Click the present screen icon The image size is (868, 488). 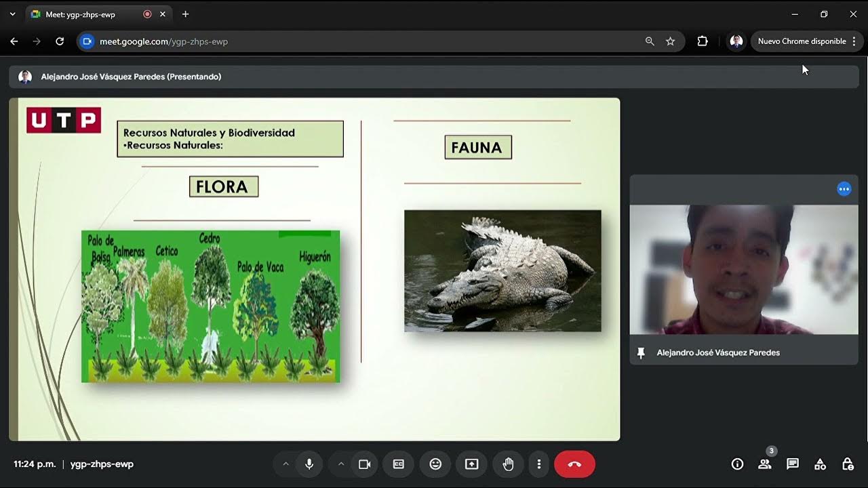[471, 464]
